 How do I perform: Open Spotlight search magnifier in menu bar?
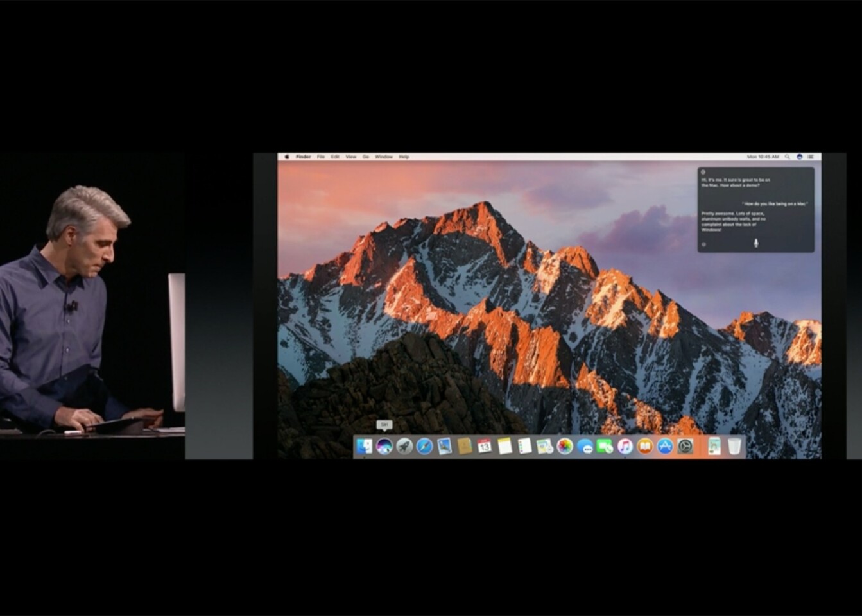point(788,157)
